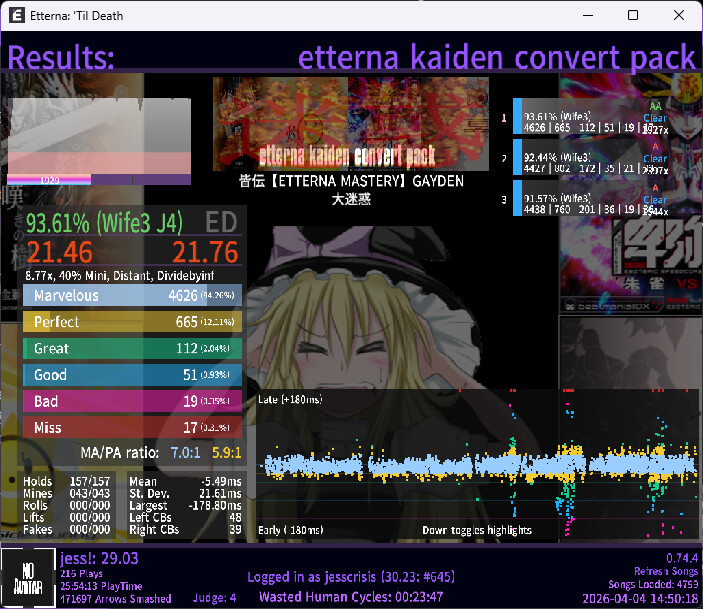703x609 pixels.
Task: Click the Great judgment bar
Action: click(x=131, y=348)
